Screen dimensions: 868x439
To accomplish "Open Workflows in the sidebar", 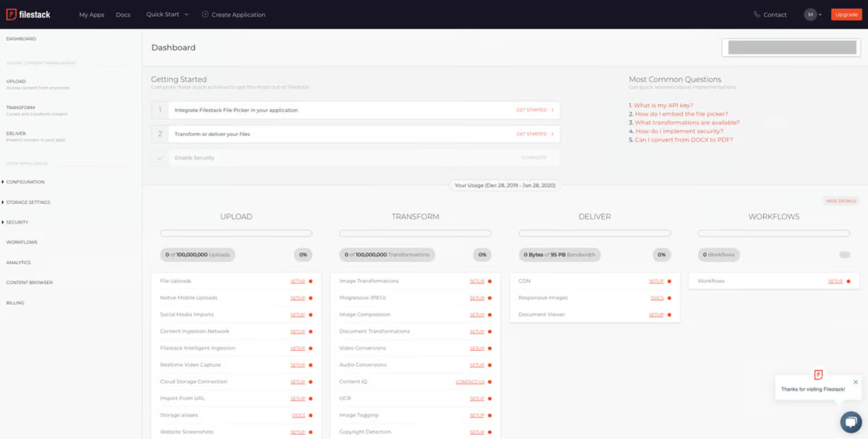I will 22,242.
